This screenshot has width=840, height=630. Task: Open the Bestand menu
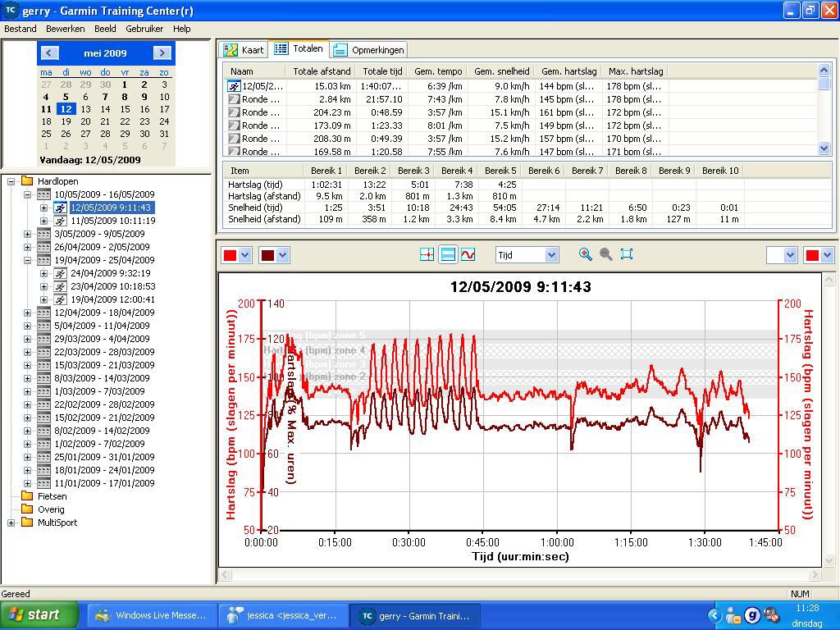(21, 29)
